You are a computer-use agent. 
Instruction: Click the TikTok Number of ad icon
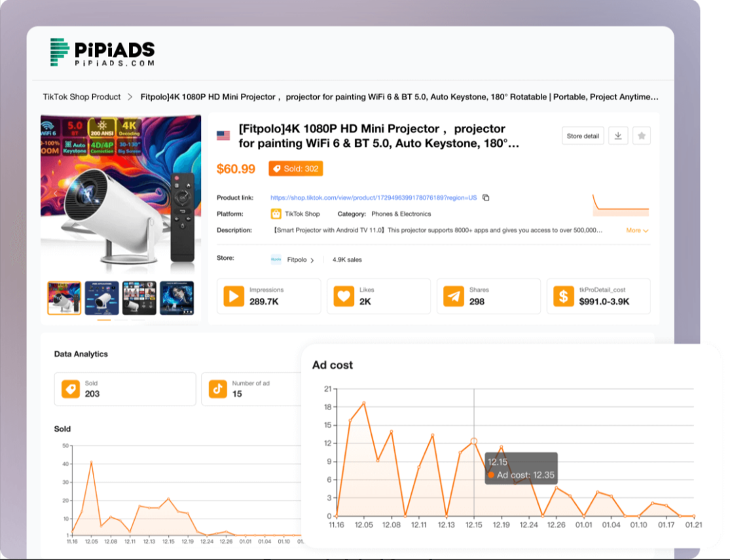coord(218,388)
